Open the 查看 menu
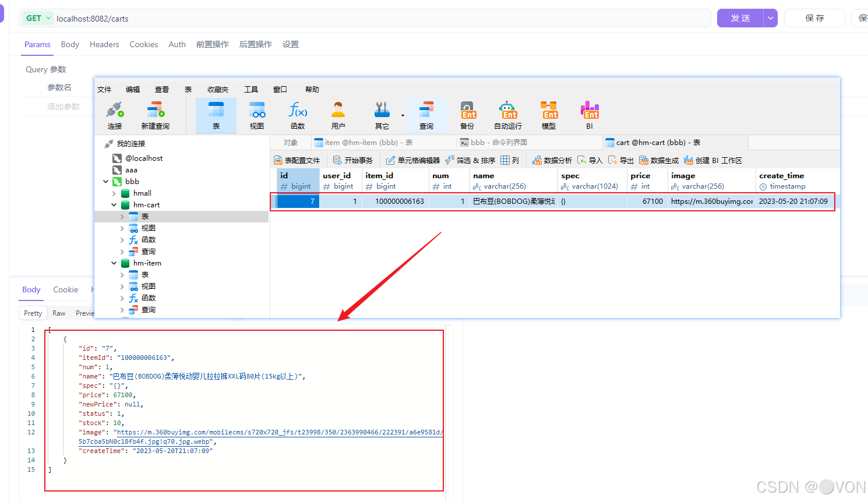Screen dimensions: 868x502 (x=162, y=89)
